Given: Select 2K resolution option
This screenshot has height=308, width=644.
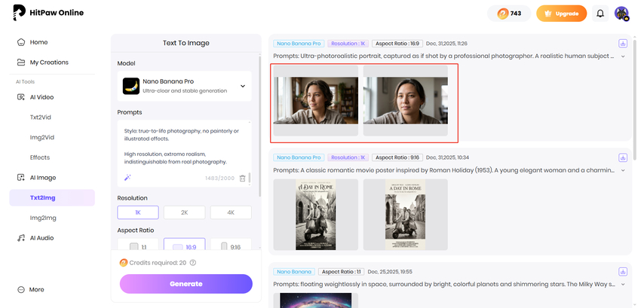Looking at the screenshot, I should 185,212.
